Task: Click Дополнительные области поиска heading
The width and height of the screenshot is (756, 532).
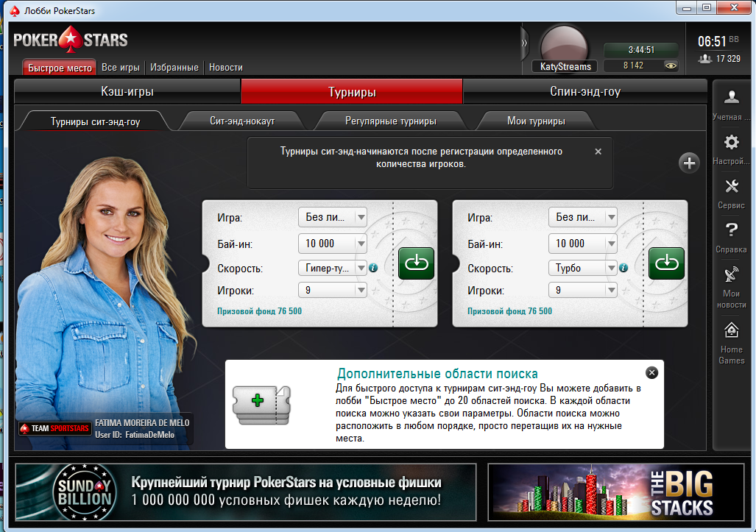Action: pyautogui.click(x=437, y=374)
